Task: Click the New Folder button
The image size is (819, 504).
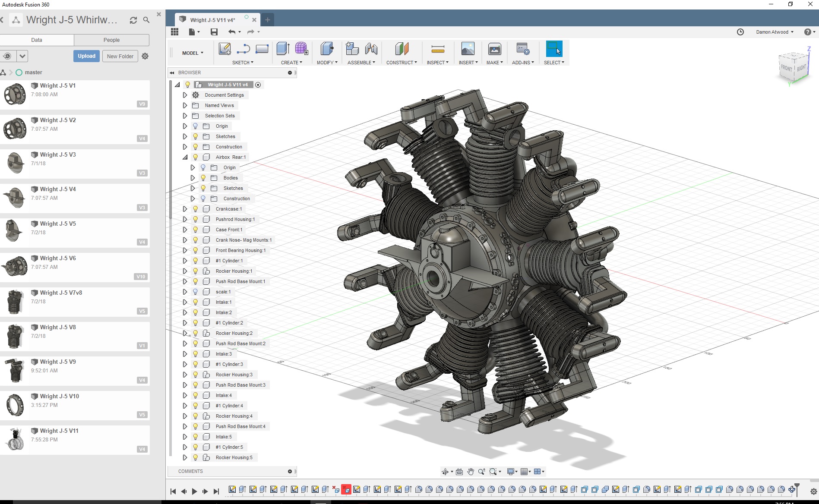Action: (120, 56)
